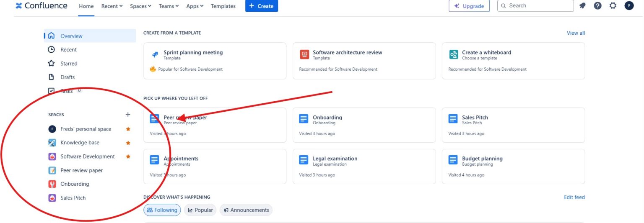Switch to the Following feed tab
Screen dimensions: 644x223
[162, 210]
